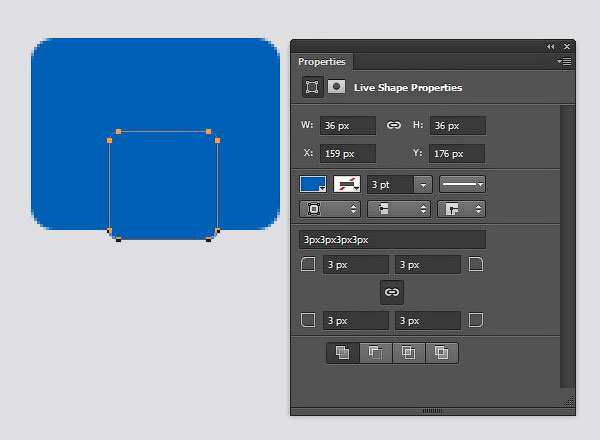The image size is (600, 440).
Task: Click the Properties panel vertical scrollbar
Action: (567, 246)
